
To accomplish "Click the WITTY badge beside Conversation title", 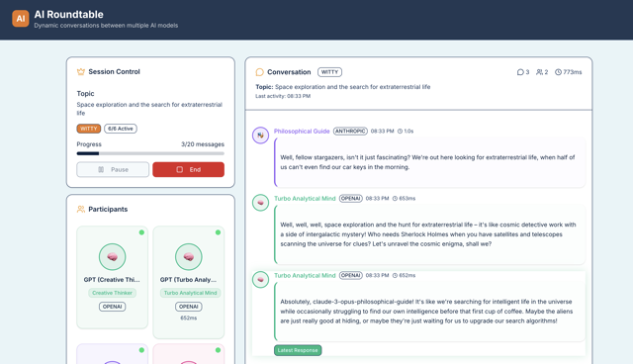I will 329,72.
